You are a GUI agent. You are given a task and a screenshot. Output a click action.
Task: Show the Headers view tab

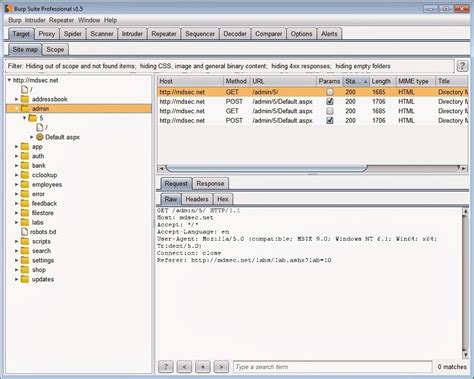(197, 199)
